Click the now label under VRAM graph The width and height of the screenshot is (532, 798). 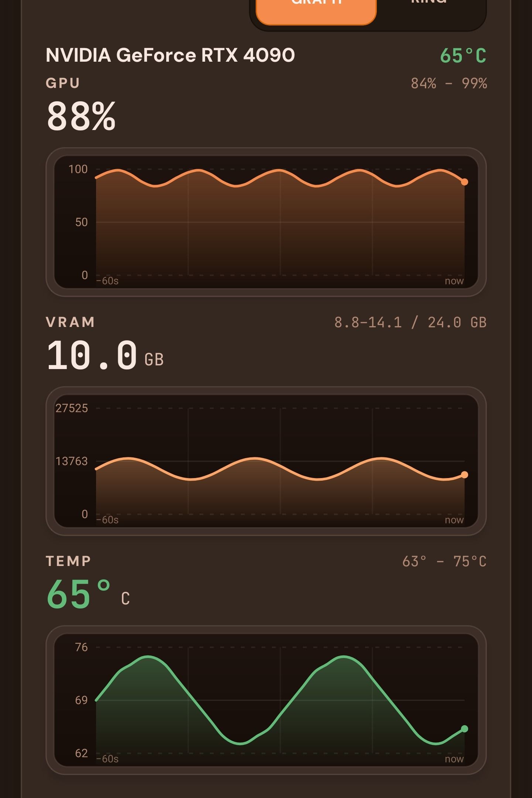(454, 520)
